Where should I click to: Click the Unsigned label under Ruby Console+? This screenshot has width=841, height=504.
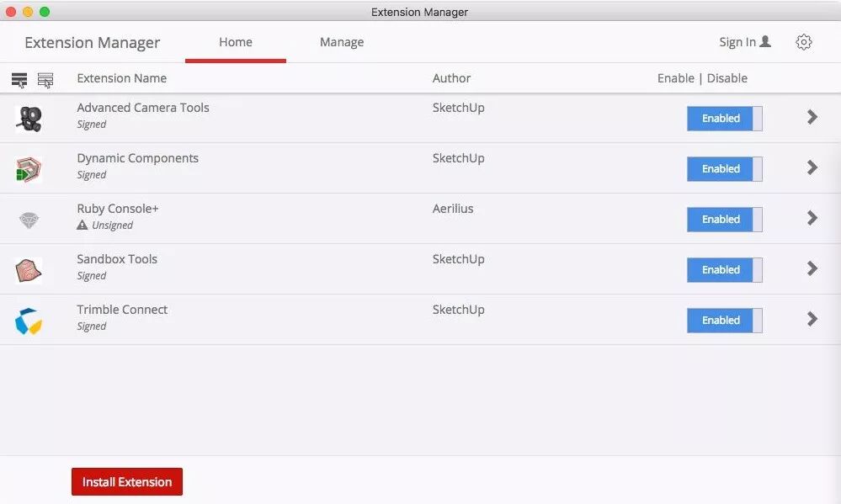tap(112, 225)
